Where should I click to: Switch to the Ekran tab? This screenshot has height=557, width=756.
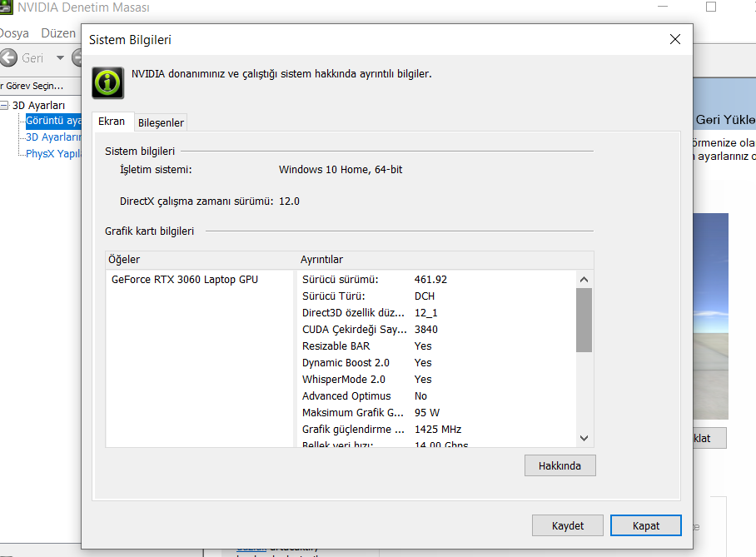pyautogui.click(x=112, y=121)
